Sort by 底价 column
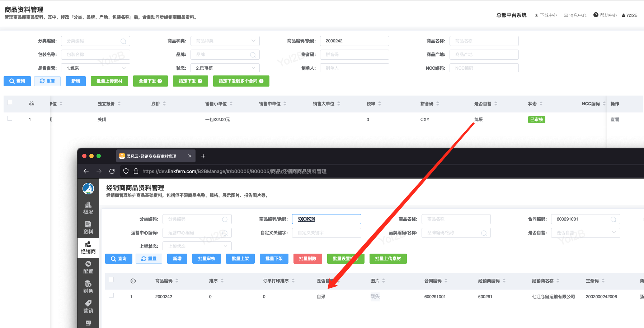 [x=164, y=104]
